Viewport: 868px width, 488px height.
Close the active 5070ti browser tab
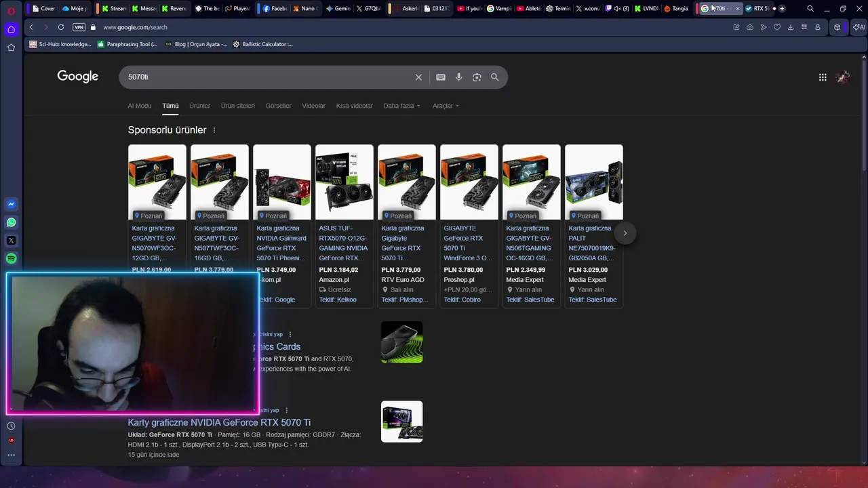pos(737,9)
